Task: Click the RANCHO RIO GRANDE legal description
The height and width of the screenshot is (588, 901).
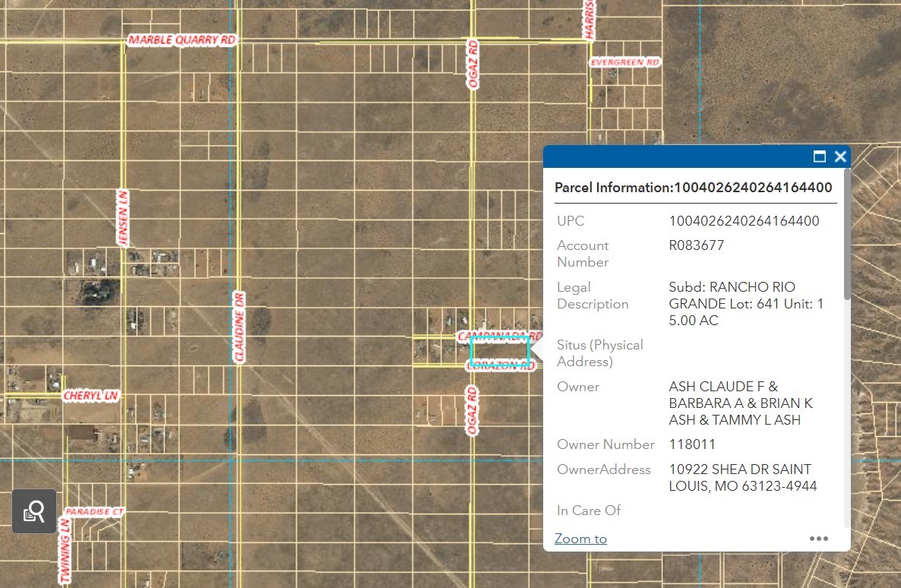Action: [x=745, y=304]
